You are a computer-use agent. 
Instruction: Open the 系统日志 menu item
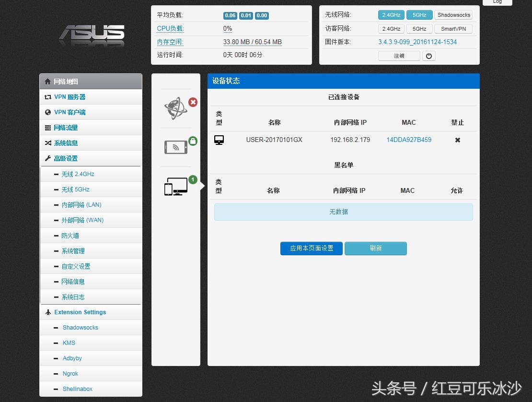click(73, 297)
